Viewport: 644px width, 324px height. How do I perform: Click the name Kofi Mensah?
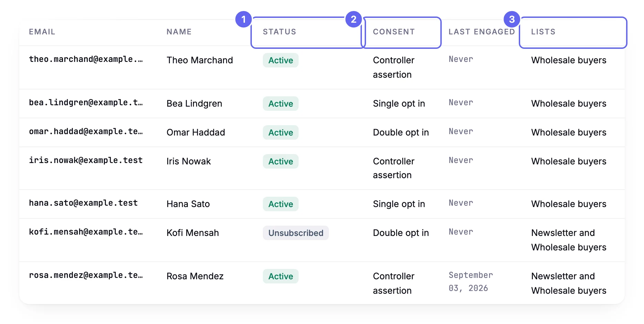[x=193, y=233]
